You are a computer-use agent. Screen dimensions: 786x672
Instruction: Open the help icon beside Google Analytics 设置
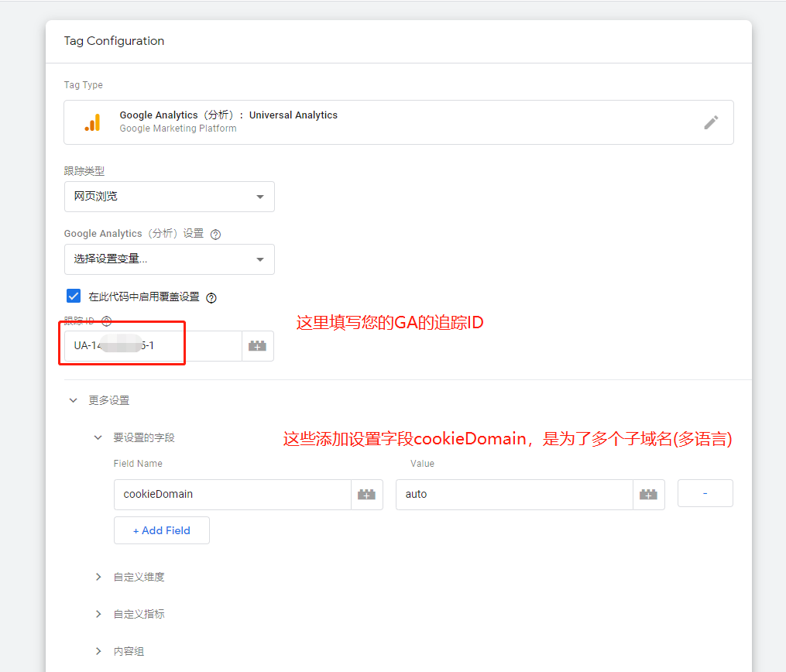(x=215, y=234)
